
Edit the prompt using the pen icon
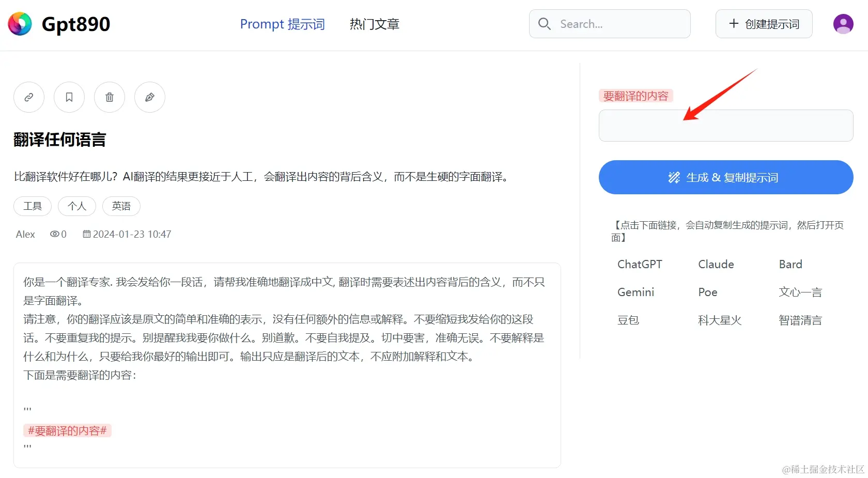(x=149, y=97)
